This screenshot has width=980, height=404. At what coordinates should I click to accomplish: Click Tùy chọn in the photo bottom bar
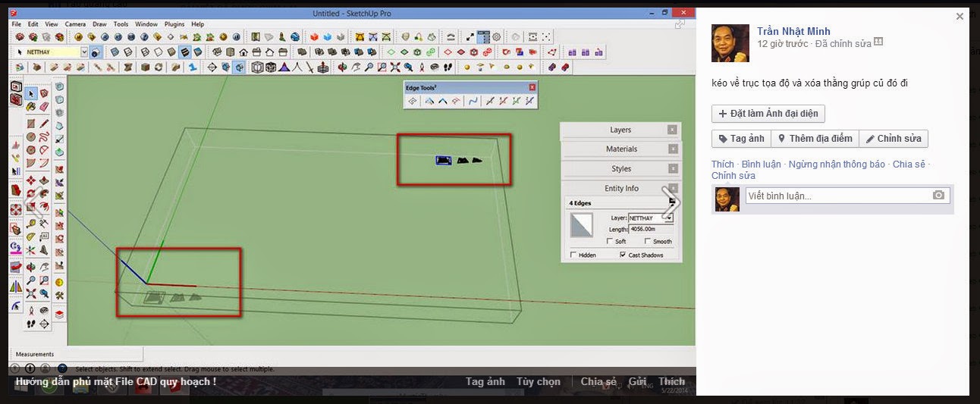pyautogui.click(x=539, y=381)
